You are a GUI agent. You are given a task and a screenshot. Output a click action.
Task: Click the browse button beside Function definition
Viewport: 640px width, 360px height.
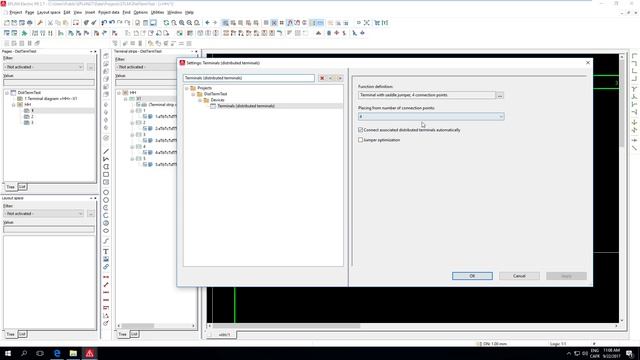[x=500, y=95]
